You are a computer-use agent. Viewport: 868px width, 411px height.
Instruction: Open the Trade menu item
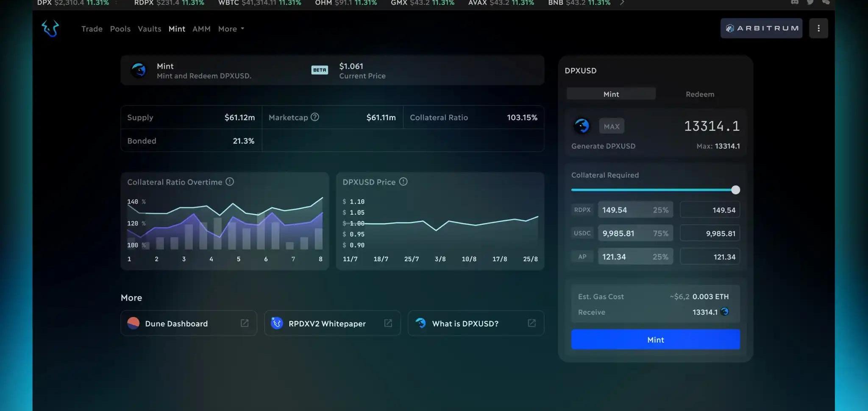(92, 29)
